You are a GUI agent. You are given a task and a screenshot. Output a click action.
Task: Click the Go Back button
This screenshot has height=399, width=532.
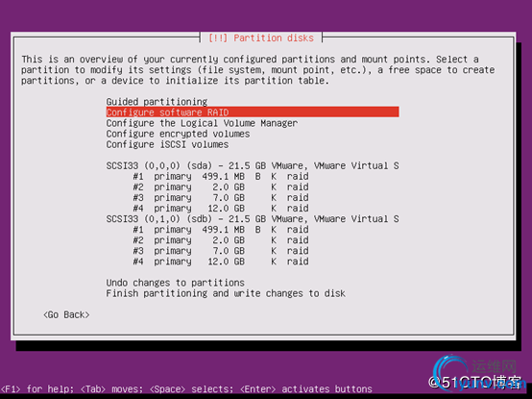coord(66,314)
